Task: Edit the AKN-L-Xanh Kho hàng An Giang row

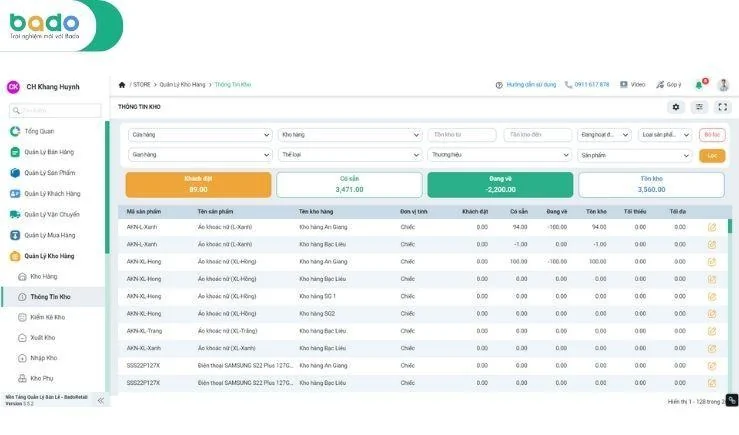Action: click(712, 227)
